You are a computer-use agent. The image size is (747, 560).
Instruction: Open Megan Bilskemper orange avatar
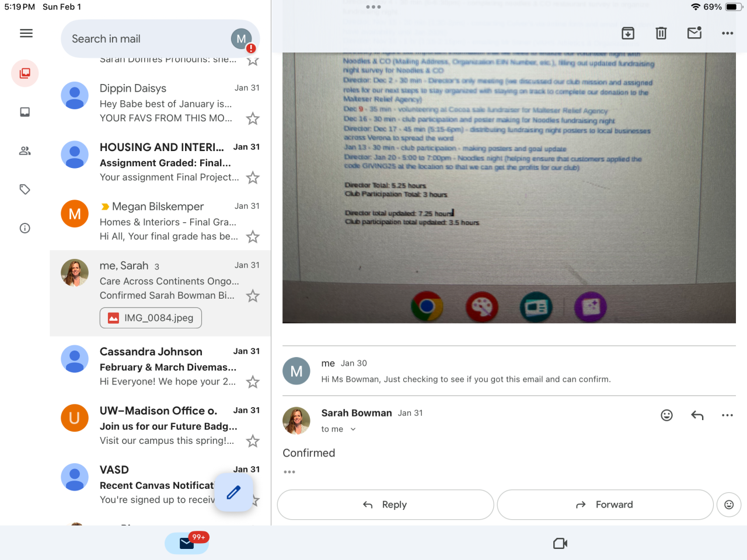coord(75,214)
